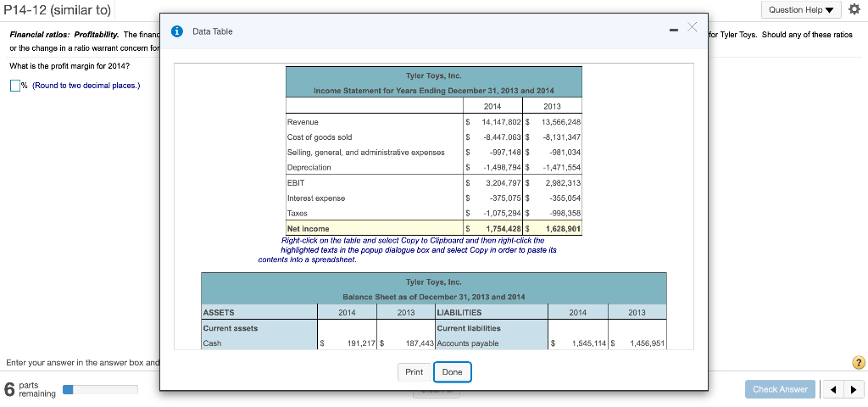Click the blue info icon beside Data Table
The image size is (868, 407).
[x=176, y=31]
